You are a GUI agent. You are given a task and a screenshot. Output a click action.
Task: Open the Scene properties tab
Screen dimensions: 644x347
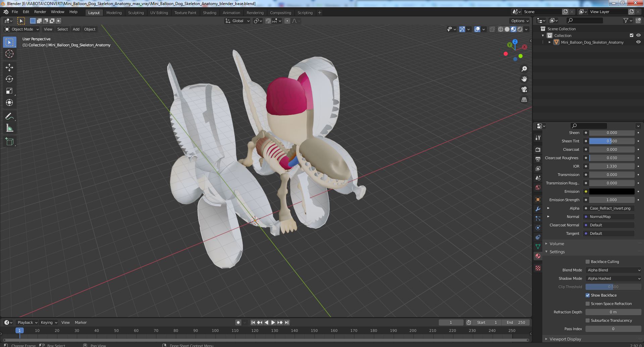pyautogui.click(x=538, y=178)
